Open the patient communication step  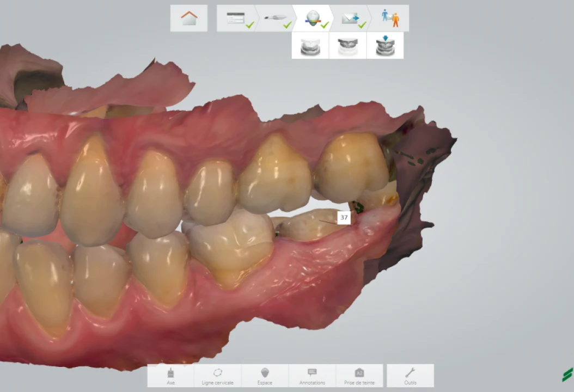tap(389, 19)
